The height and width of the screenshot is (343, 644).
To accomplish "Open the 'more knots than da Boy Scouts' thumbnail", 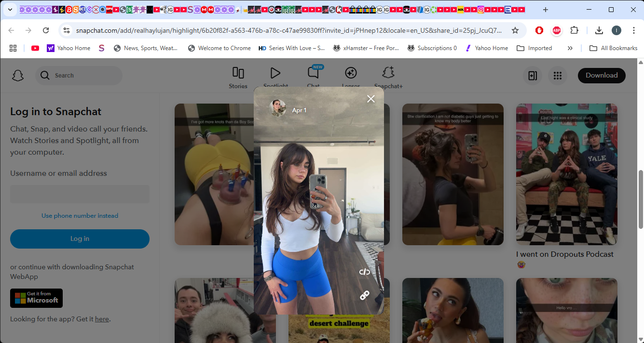I will coord(214,174).
